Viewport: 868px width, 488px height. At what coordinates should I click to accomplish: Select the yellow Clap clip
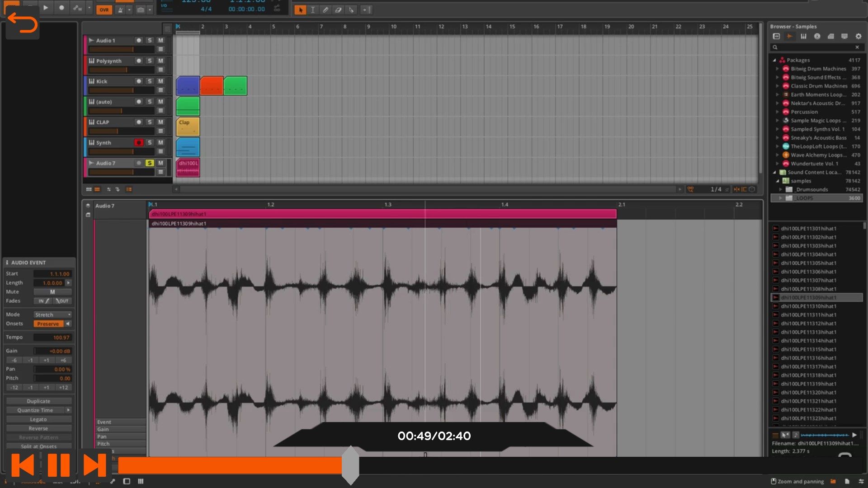188,127
